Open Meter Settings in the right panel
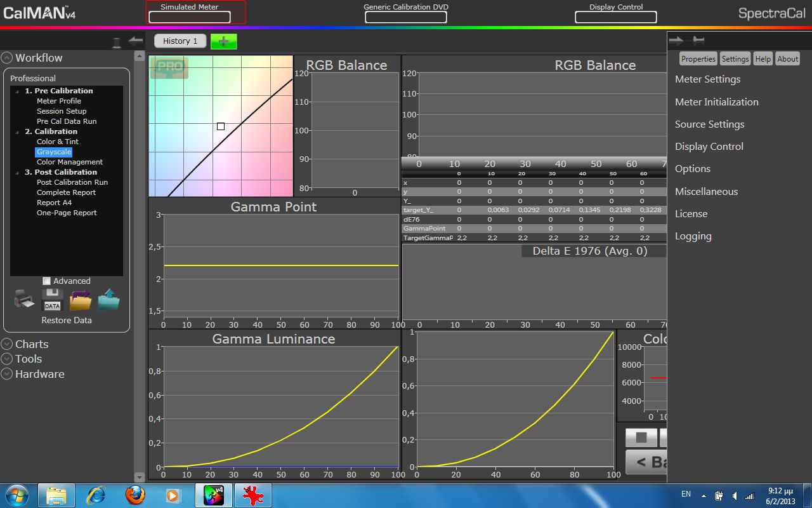 click(707, 79)
